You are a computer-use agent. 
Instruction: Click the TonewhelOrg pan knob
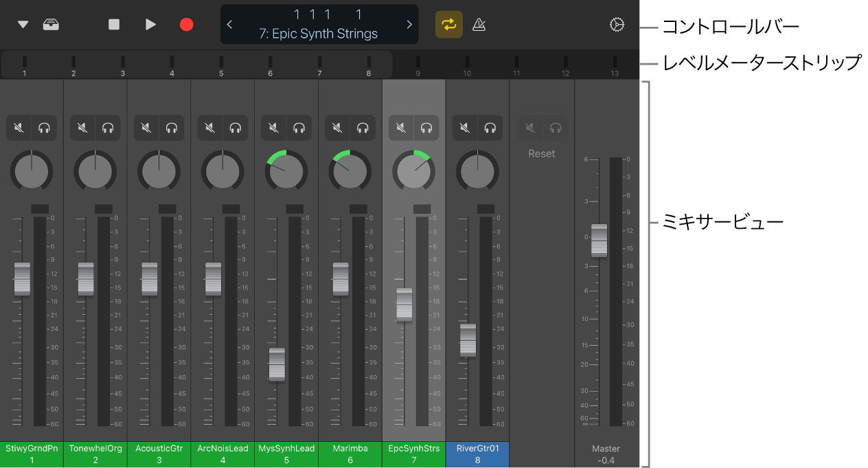[95, 170]
